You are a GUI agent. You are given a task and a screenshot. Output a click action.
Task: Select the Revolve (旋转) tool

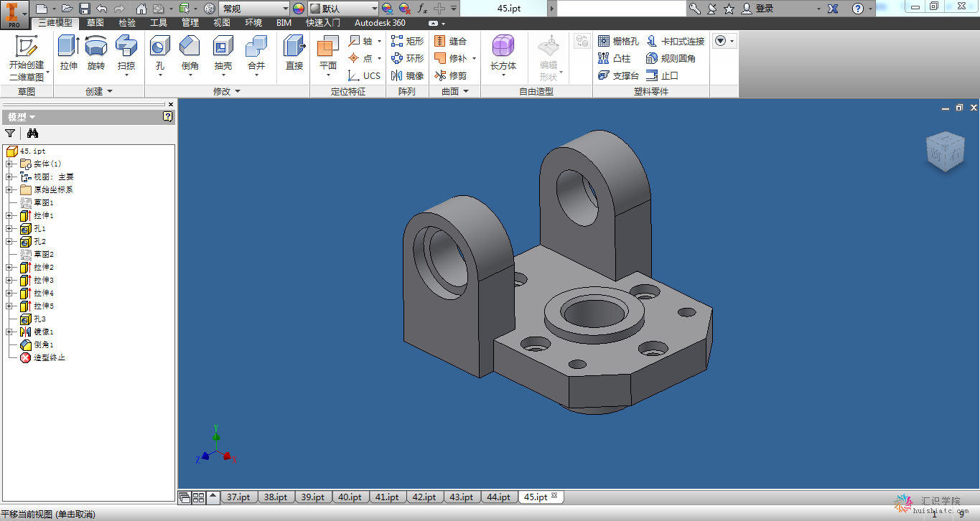96,53
